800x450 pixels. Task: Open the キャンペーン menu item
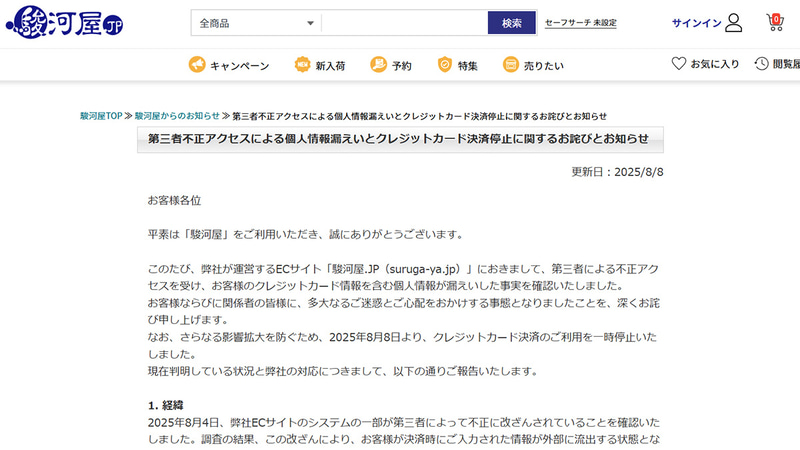point(239,66)
